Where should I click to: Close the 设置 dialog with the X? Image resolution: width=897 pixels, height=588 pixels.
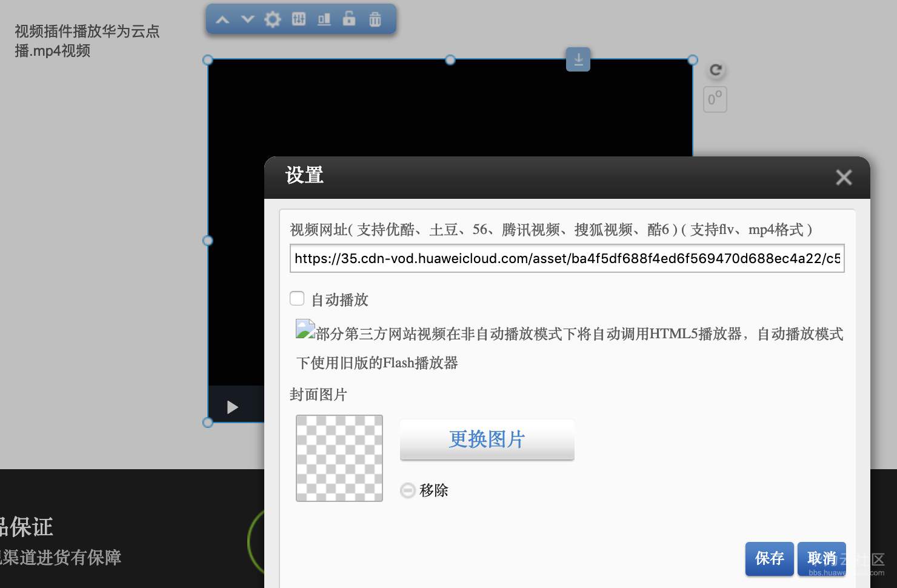coord(844,177)
